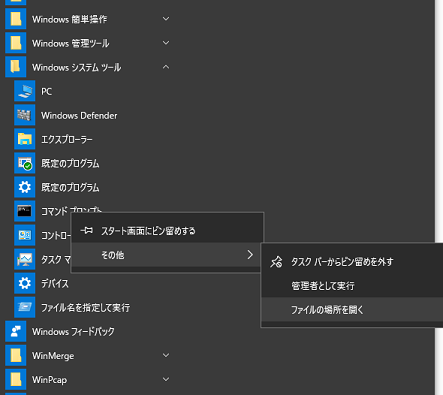The image size is (443, 395).
Task: Open その他 submenu arrow
Action: tap(250, 255)
